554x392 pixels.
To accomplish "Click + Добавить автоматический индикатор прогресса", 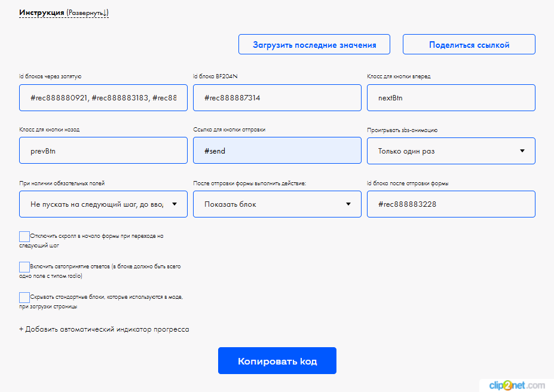I will pos(104,329).
